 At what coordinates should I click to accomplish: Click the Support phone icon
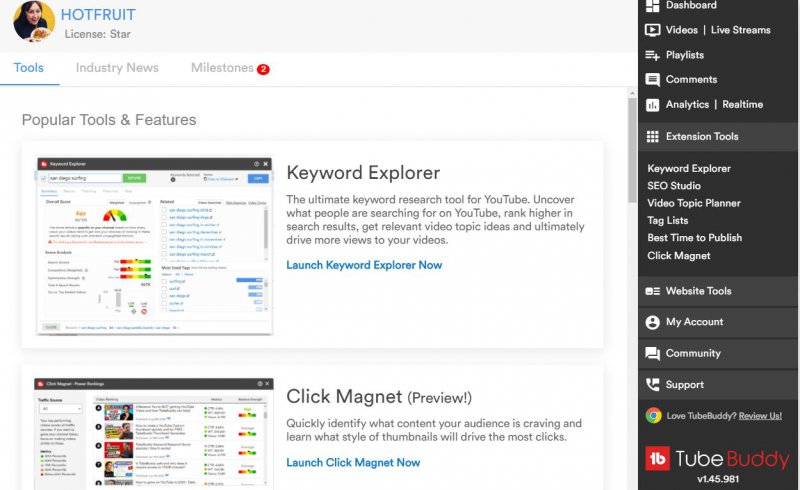pyautogui.click(x=652, y=385)
